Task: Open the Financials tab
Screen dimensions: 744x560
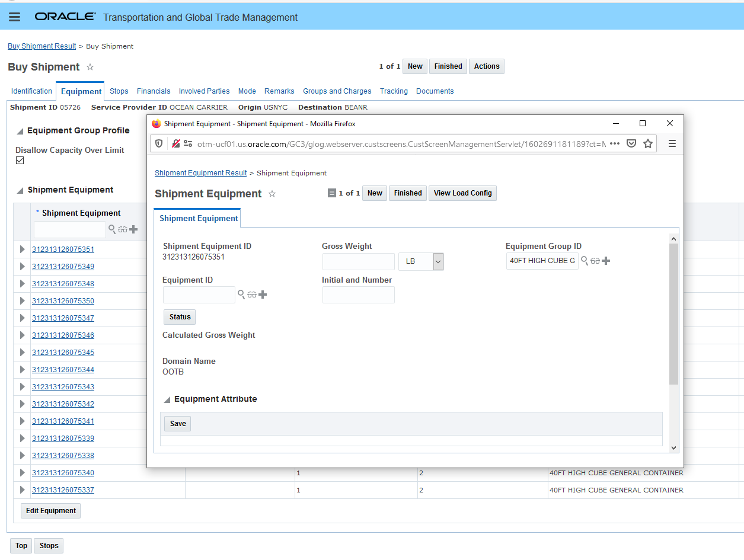Action: (x=154, y=91)
